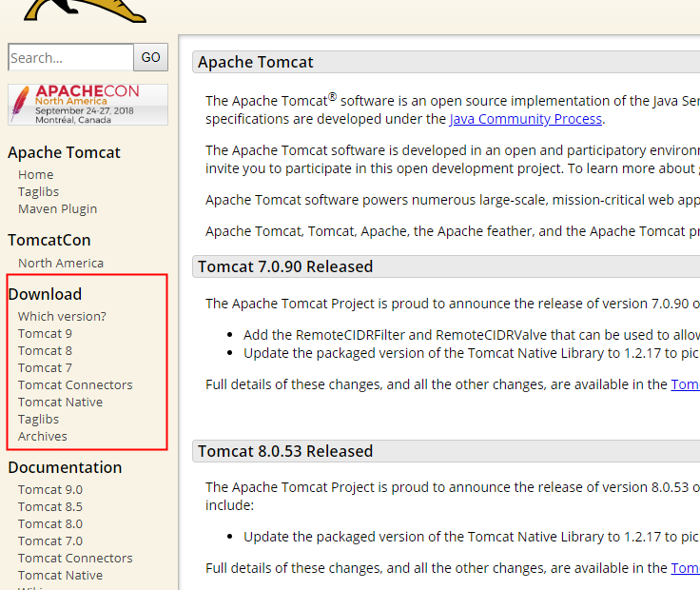Open Tomcat 9.0 documentation
This screenshot has height=590, width=700.
click(50, 489)
